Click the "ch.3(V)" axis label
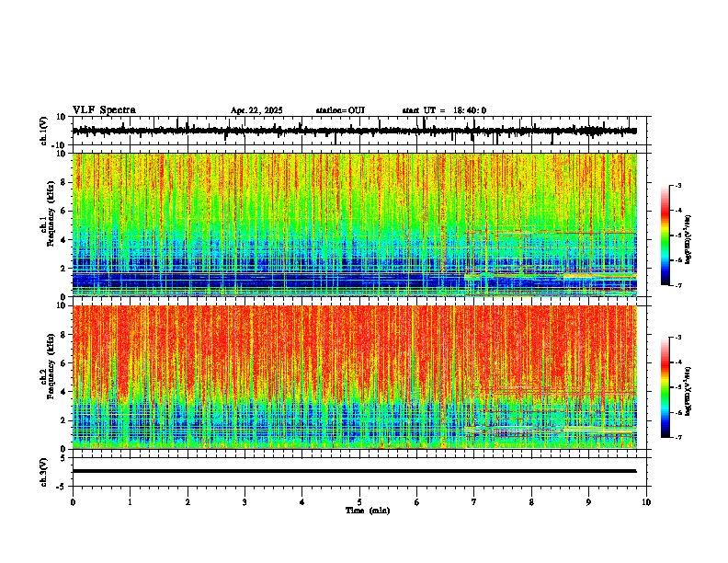Viewport: 728px width, 563px height. click(44, 472)
